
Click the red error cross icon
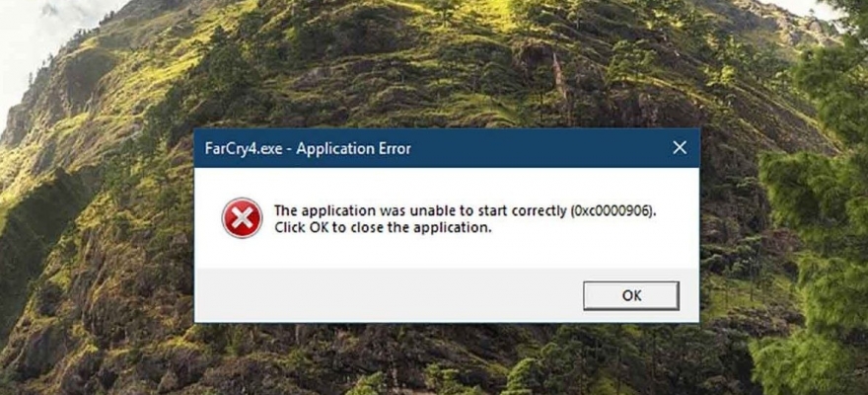tap(242, 218)
